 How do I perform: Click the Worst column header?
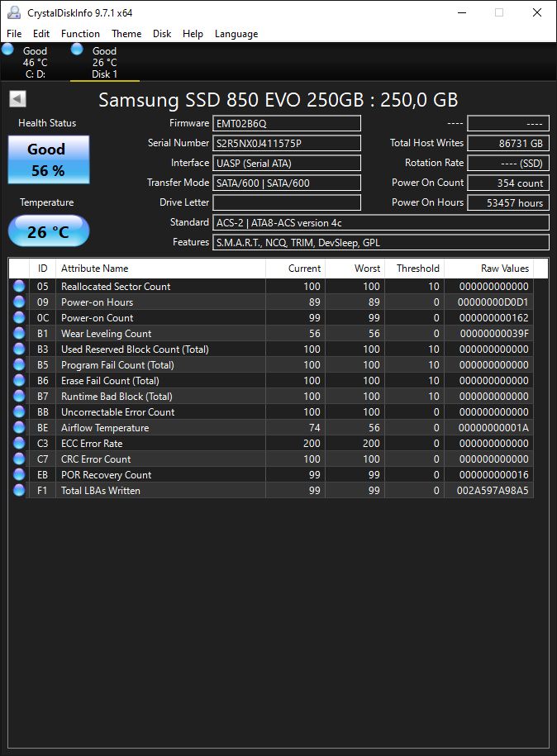[355, 269]
